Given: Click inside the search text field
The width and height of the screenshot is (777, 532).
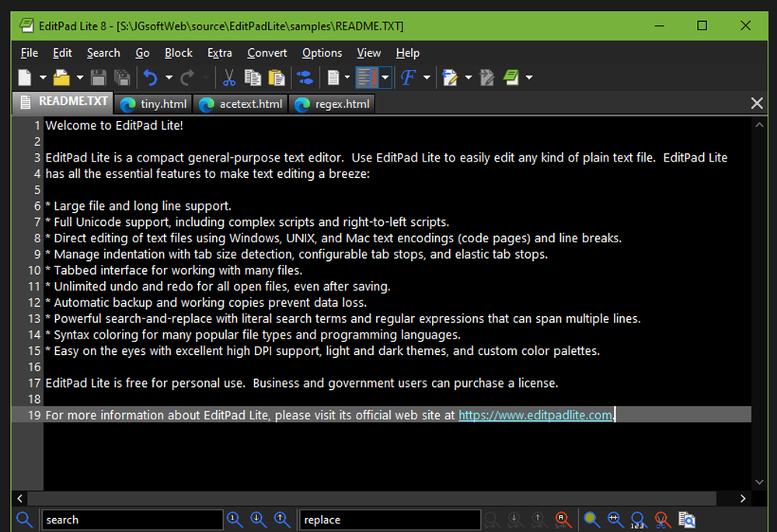Looking at the screenshot, I should tap(132, 520).
